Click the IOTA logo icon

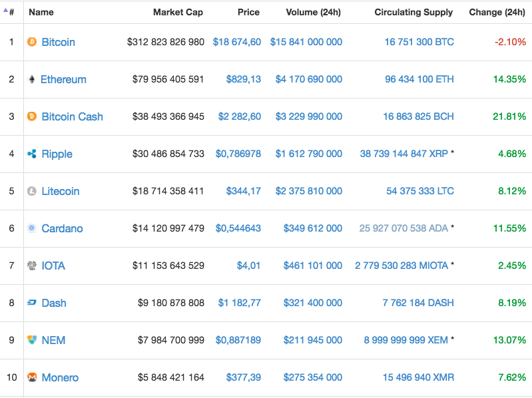[32, 266]
